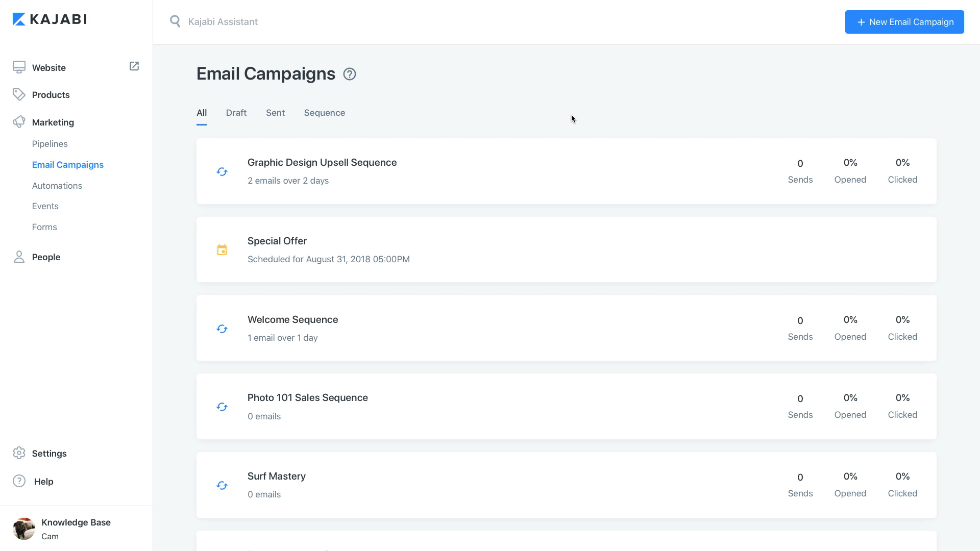Select the Sent tab
The image size is (980, 551).
[x=275, y=113]
